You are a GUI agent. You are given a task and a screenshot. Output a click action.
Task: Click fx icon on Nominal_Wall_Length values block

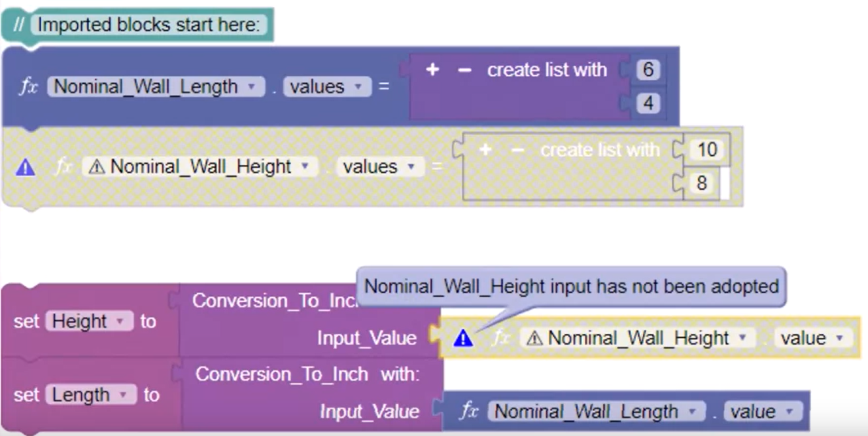click(28, 86)
